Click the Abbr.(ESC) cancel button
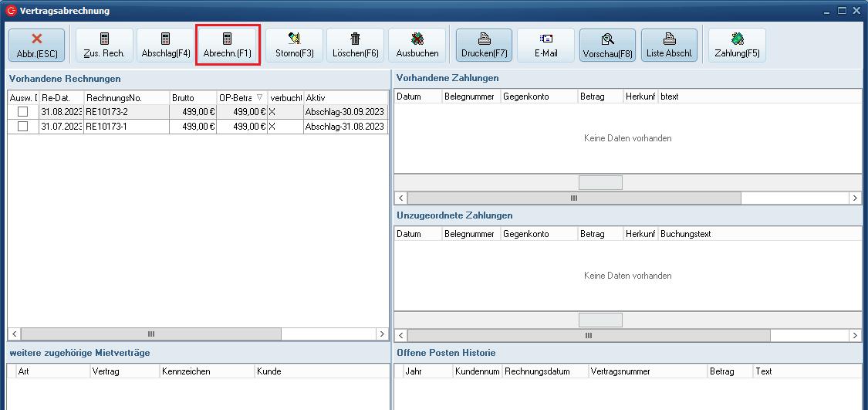868x410 pixels. pos(36,45)
